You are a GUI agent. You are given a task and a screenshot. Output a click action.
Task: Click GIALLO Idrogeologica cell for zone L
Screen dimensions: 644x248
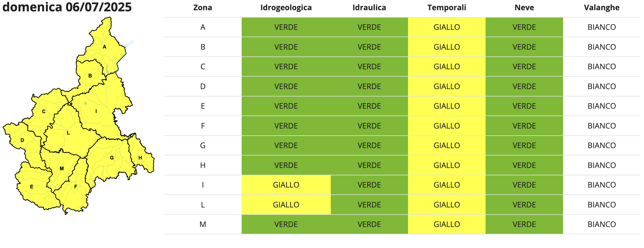click(x=286, y=205)
